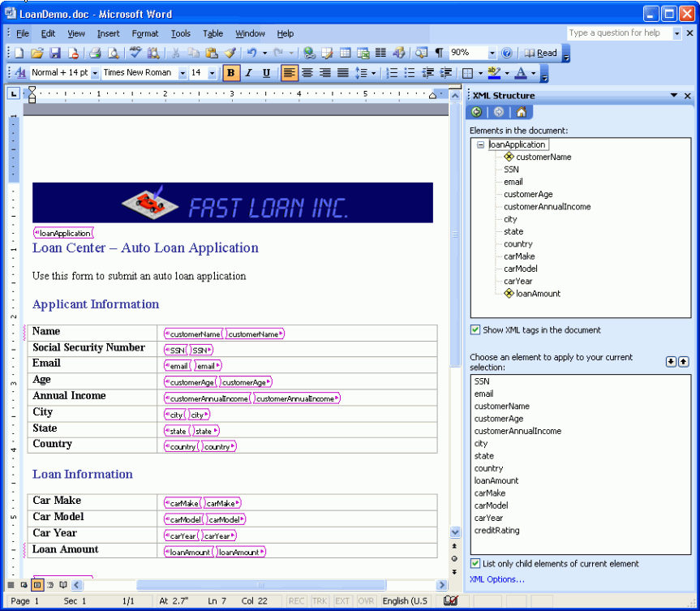
Task: Open the File menu
Action: pos(23,33)
